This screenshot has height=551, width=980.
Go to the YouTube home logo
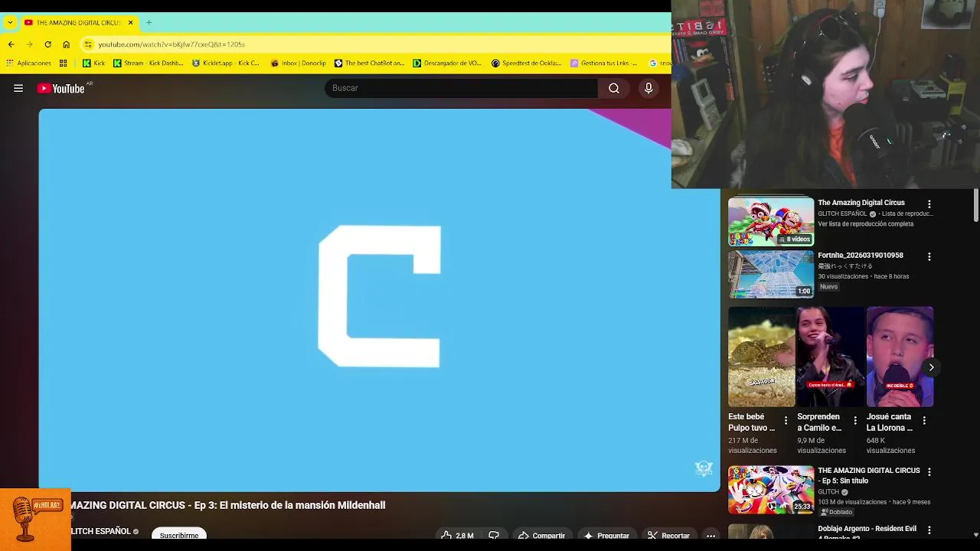click(61, 88)
